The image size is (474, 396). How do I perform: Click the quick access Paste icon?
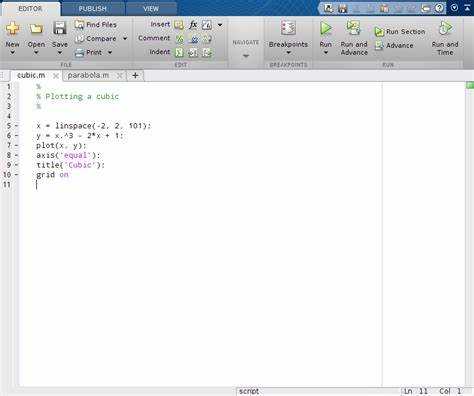point(384,8)
